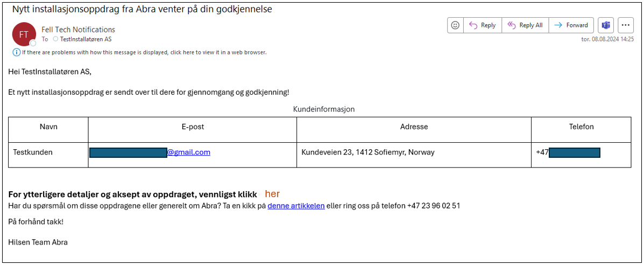The width and height of the screenshot is (644, 265).
Task: Click the Reply All double-arrow icon
Action: click(x=512, y=25)
